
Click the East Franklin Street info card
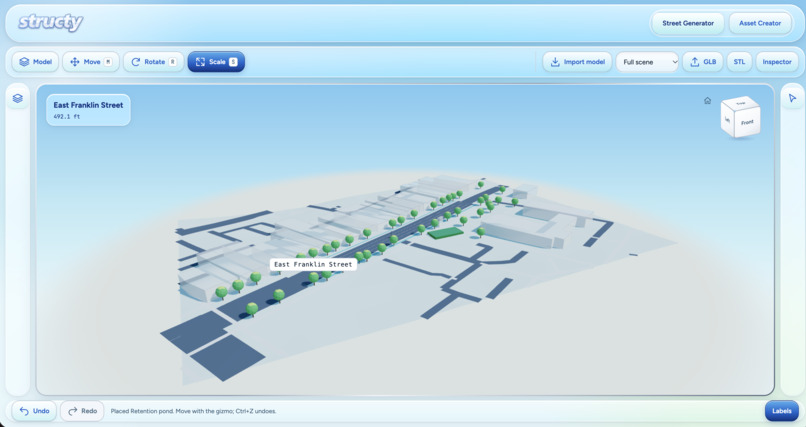click(x=88, y=110)
